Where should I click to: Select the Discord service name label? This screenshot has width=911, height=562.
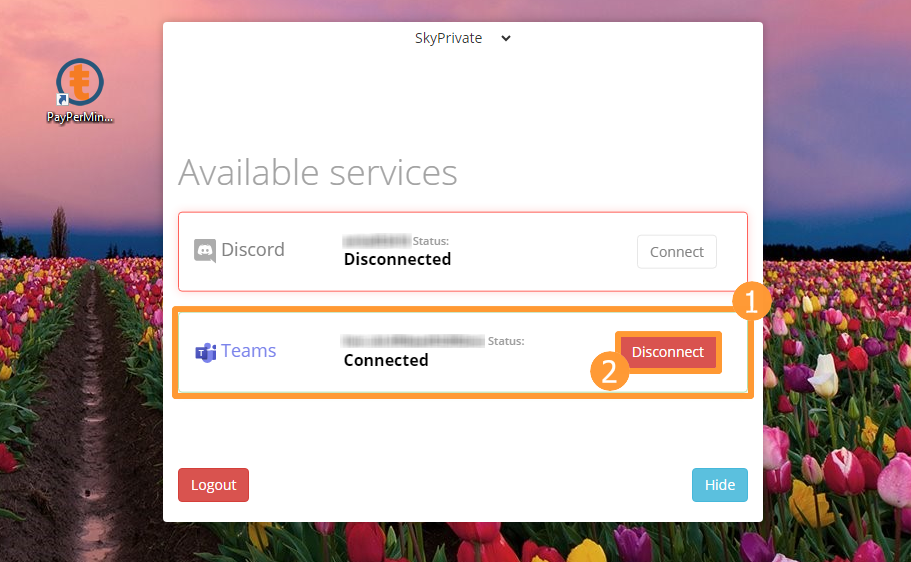click(253, 250)
